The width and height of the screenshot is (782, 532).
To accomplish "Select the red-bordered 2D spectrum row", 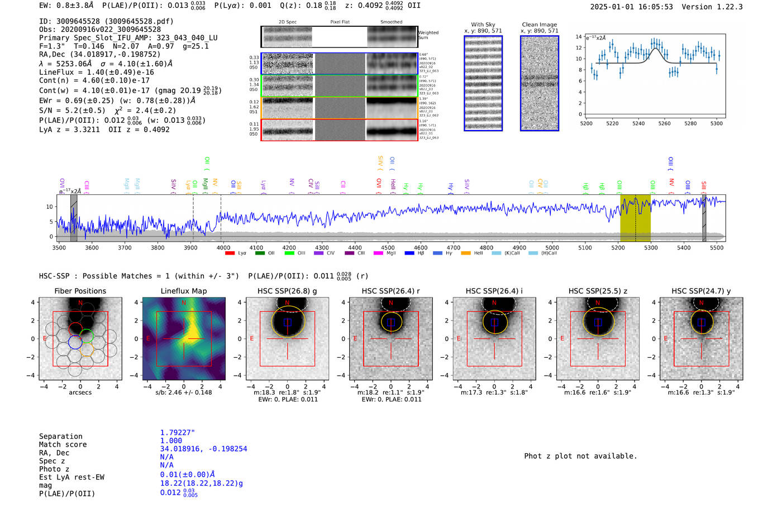I will click(340, 130).
